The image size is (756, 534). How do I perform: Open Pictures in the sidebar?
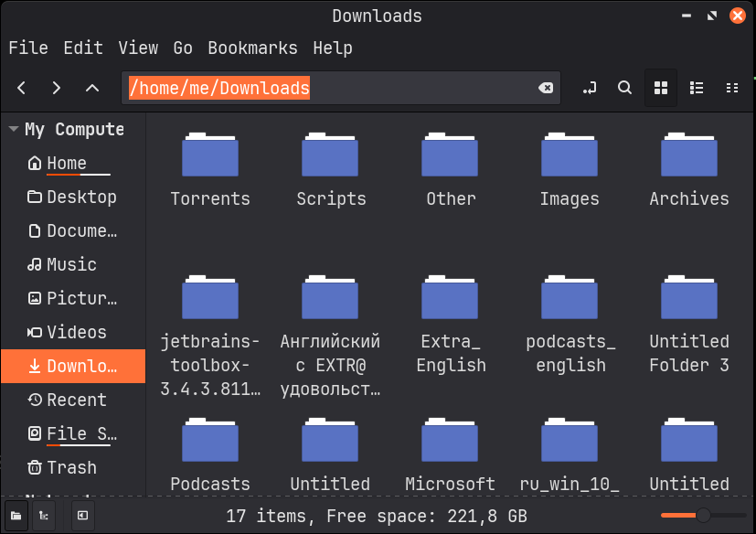(x=73, y=298)
